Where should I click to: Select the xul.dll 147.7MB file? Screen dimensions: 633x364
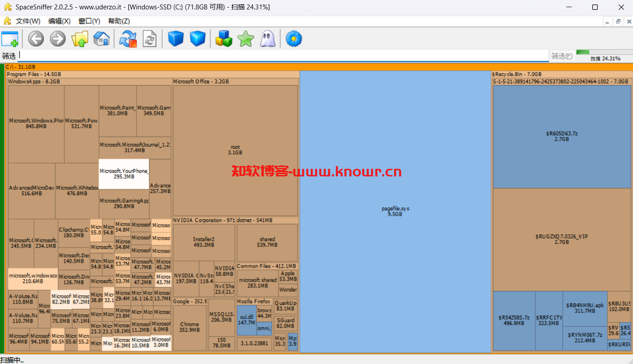[246, 320]
